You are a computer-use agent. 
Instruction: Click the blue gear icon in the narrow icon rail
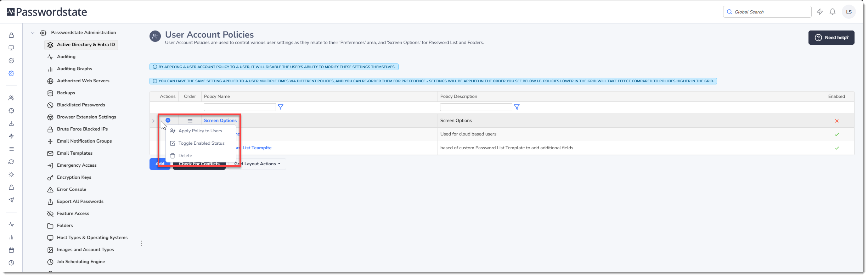(x=11, y=73)
